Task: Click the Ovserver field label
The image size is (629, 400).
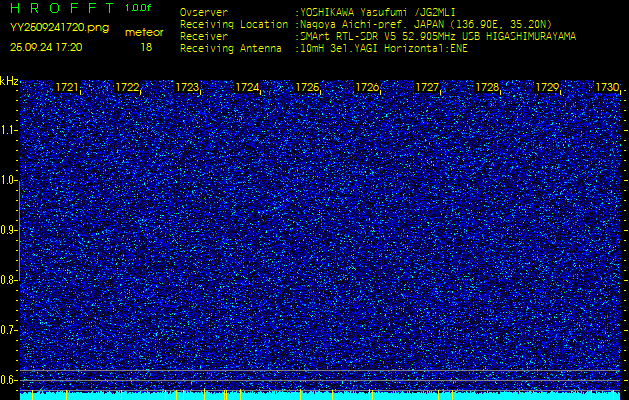Action: 204,12
